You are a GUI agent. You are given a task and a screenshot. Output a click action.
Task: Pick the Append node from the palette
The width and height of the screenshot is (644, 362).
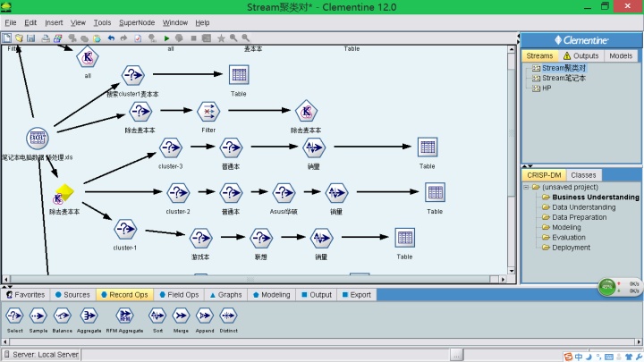(205, 316)
